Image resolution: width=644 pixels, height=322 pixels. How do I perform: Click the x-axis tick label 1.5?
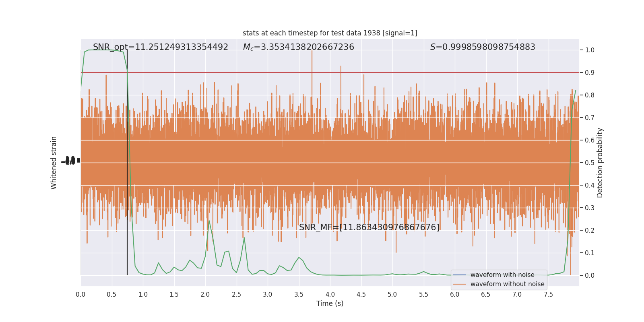pyautogui.click(x=174, y=295)
